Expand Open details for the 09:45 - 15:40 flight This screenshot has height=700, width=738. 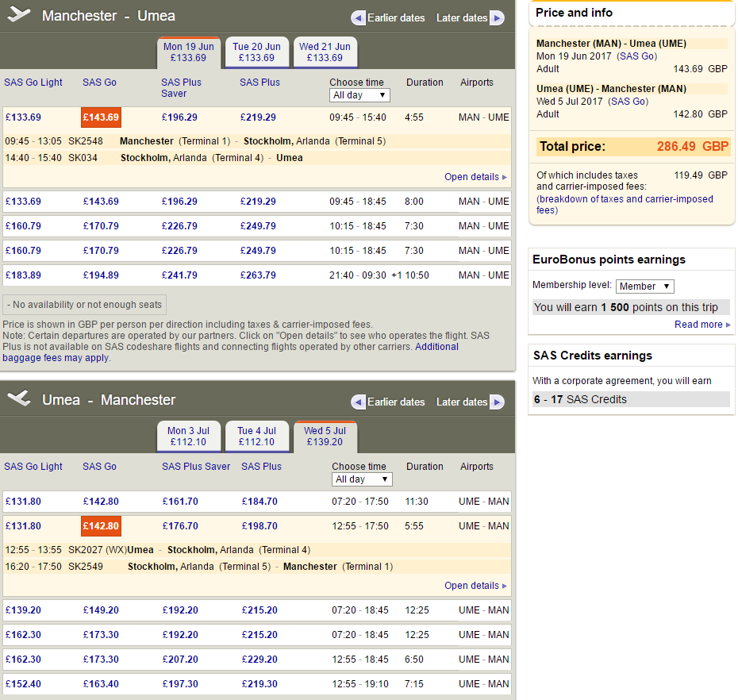coord(475,177)
